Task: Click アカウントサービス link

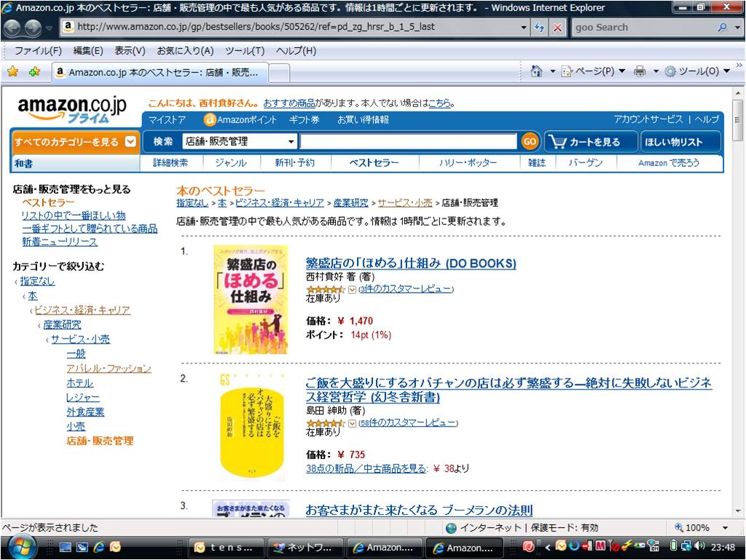Action: [648, 119]
